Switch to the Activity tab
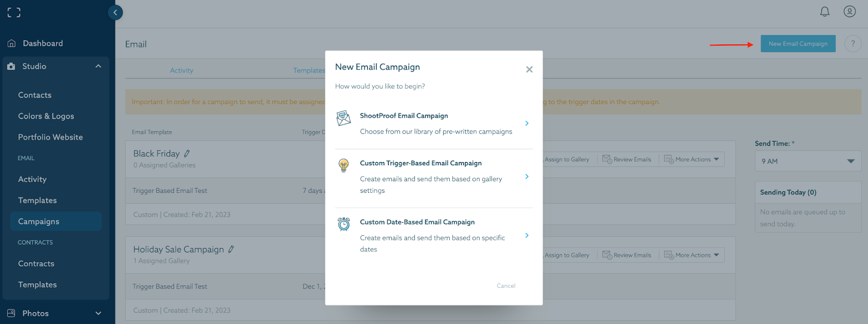The width and height of the screenshot is (868, 324). [181, 70]
